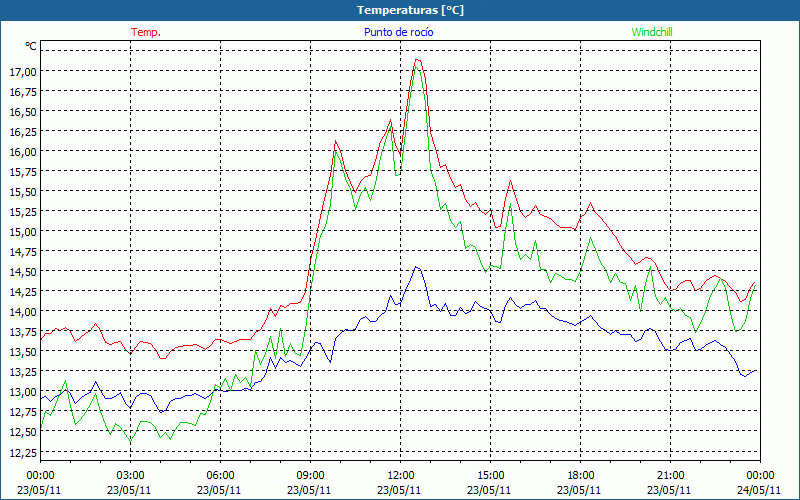Click the 16,00 y-axis value
This screenshot has height=500, width=800.
[x=22, y=152]
